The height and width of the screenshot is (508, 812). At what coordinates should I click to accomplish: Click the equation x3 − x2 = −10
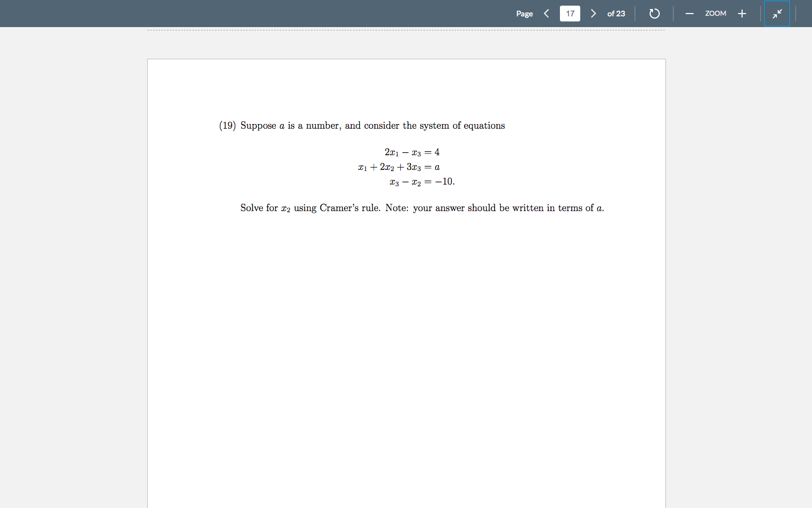[x=422, y=182]
